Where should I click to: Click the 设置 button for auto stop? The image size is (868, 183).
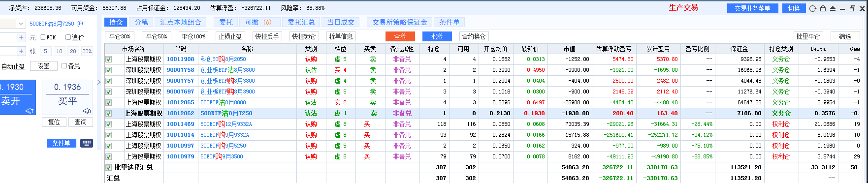pyautogui.click(x=44, y=66)
